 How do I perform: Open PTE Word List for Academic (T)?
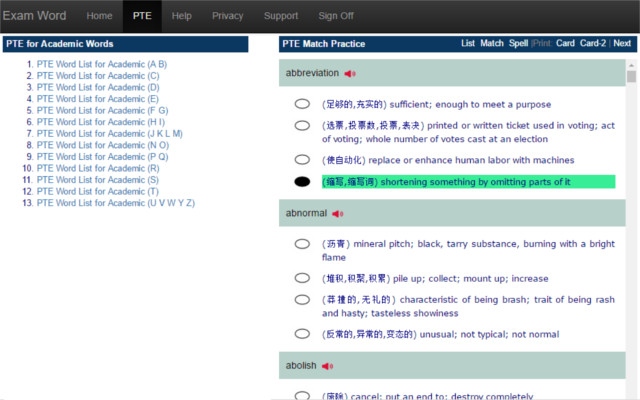[98, 191]
